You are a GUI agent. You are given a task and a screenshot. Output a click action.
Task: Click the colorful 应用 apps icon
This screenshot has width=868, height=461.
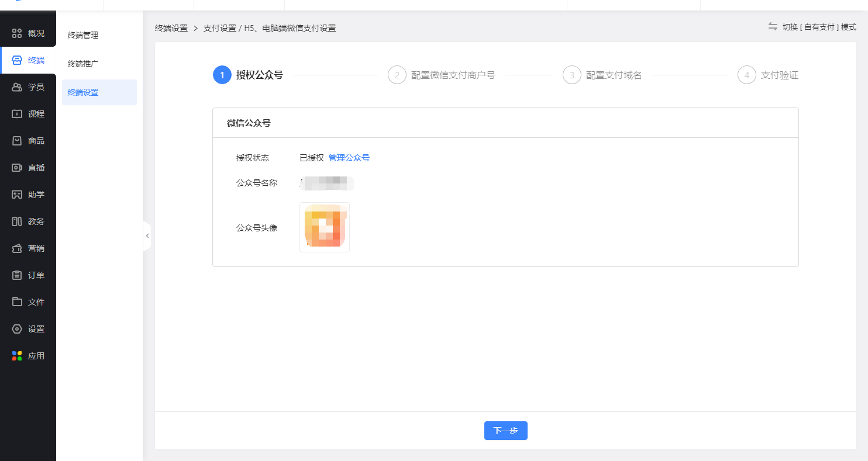[17, 356]
